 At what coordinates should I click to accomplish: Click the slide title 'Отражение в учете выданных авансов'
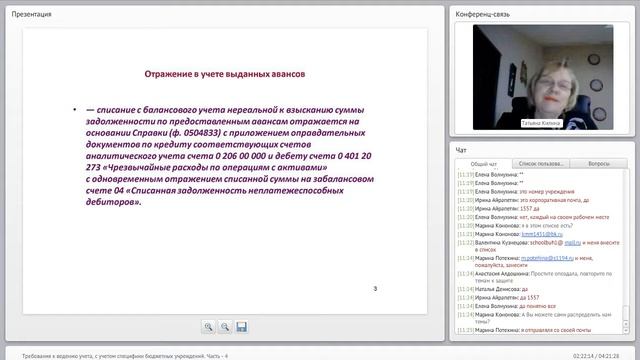[225, 74]
